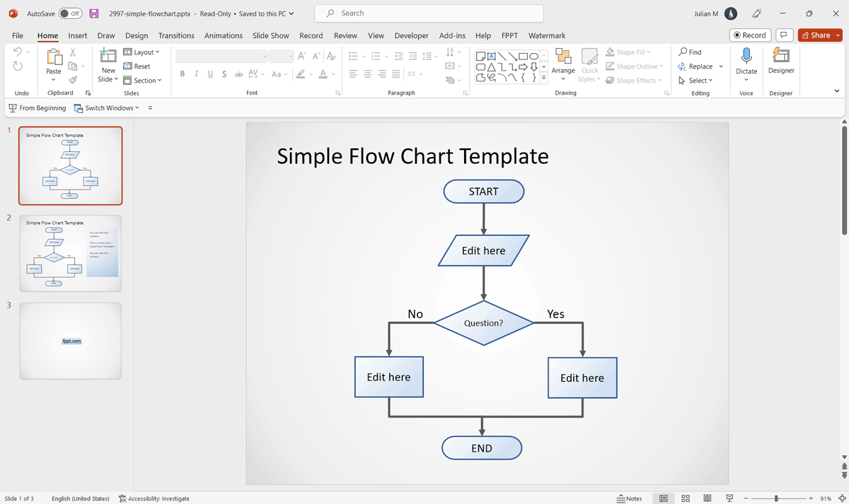
Task: Switch to the Animations tab
Action: (x=223, y=35)
